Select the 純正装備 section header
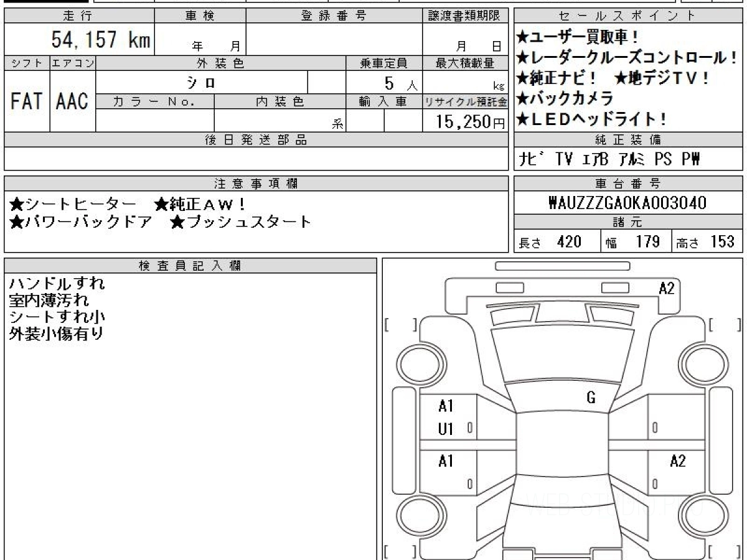The height and width of the screenshot is (560, 747). coord(628,140)
